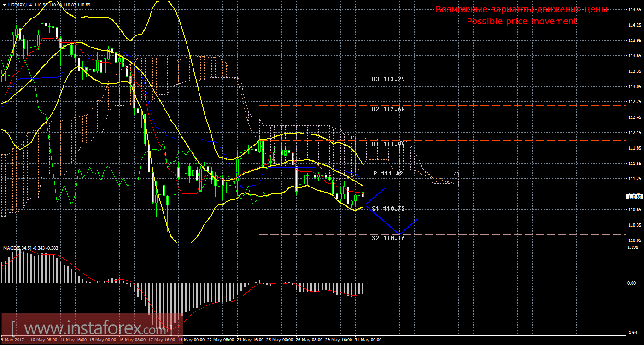644x345 pixels.
Task: Click the 29 May 16:00 time label
Action: click(340, 340)
